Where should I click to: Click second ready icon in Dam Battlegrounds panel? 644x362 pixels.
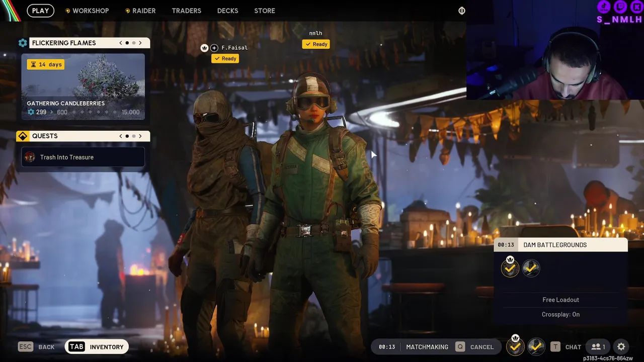[531, 268]
